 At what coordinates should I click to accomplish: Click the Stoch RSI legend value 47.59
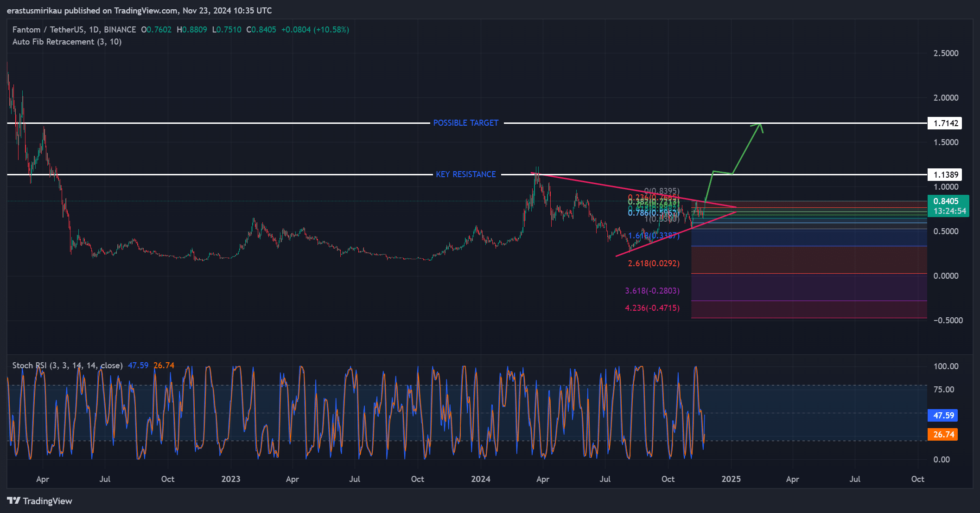tap(138, 366)
